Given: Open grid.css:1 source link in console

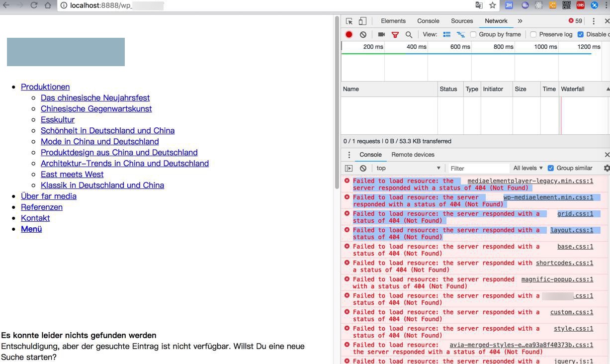Looking at the screenshot, I should pyautogui.click(x=575, y=214).
